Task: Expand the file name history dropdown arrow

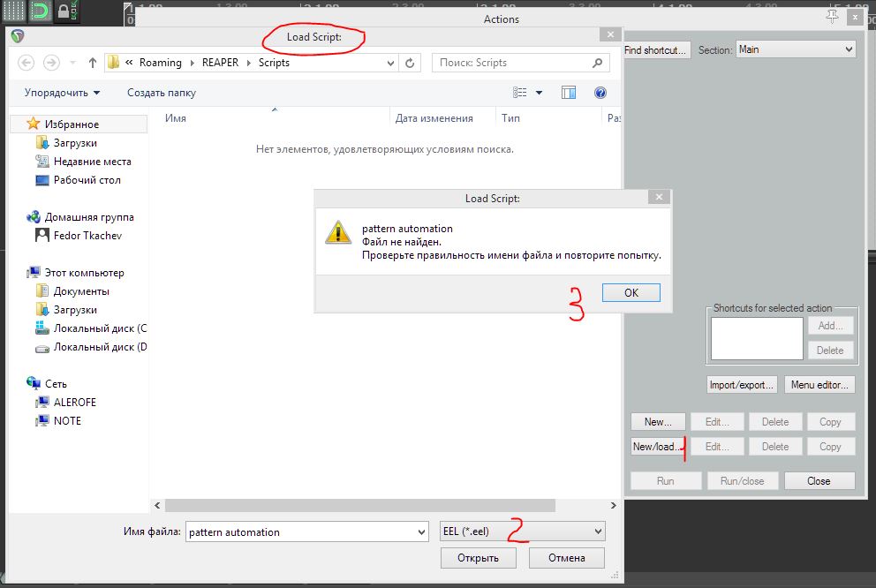Action: coord(422,532)
